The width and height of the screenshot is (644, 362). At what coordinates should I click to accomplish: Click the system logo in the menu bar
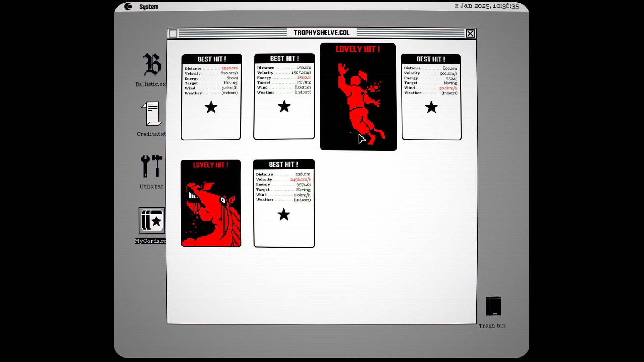click(128, 6)
